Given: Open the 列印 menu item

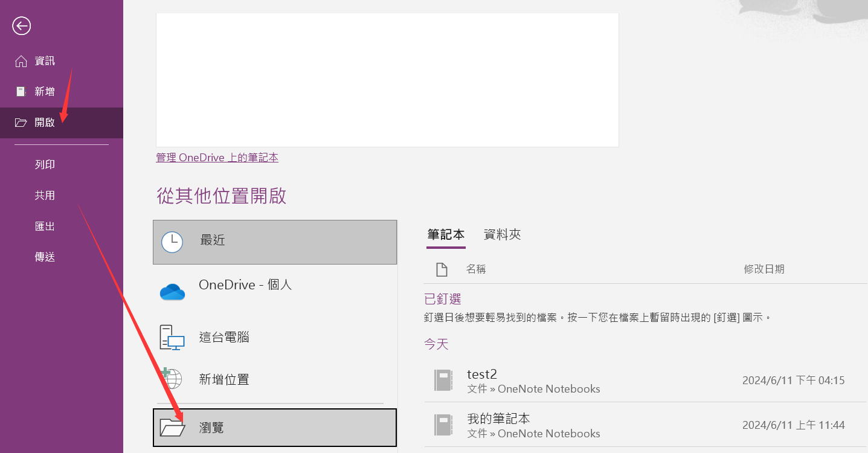Looking at the screenshot, I should click(x=62, y=164).
